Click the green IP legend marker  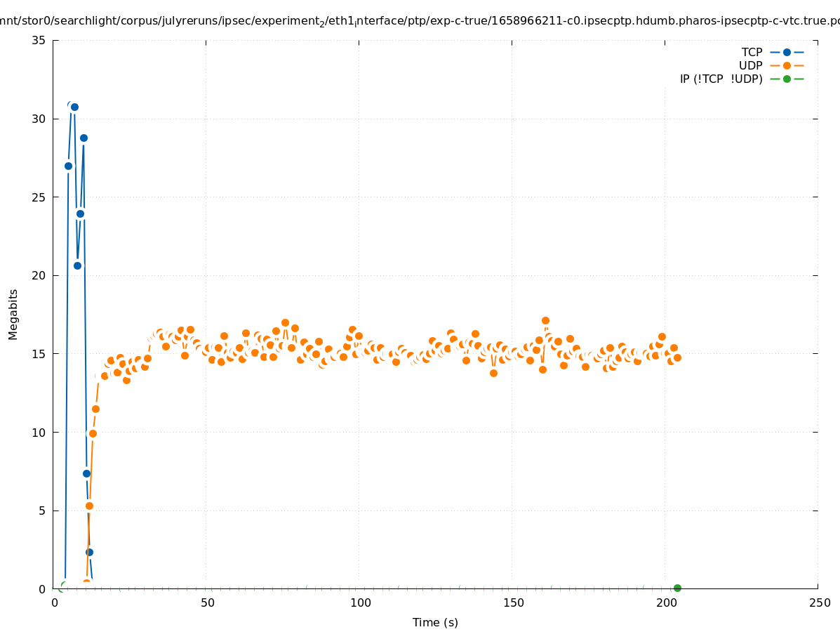pos(787,79)
